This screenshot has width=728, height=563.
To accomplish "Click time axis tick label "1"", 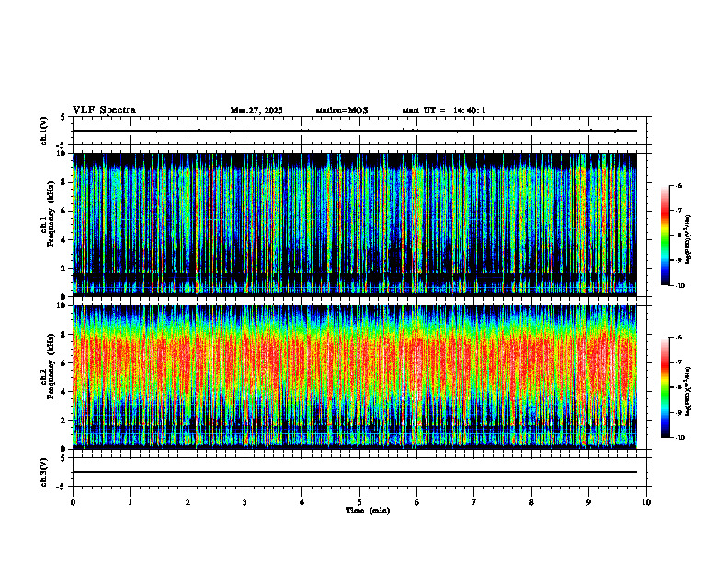I will pos(130,502).
